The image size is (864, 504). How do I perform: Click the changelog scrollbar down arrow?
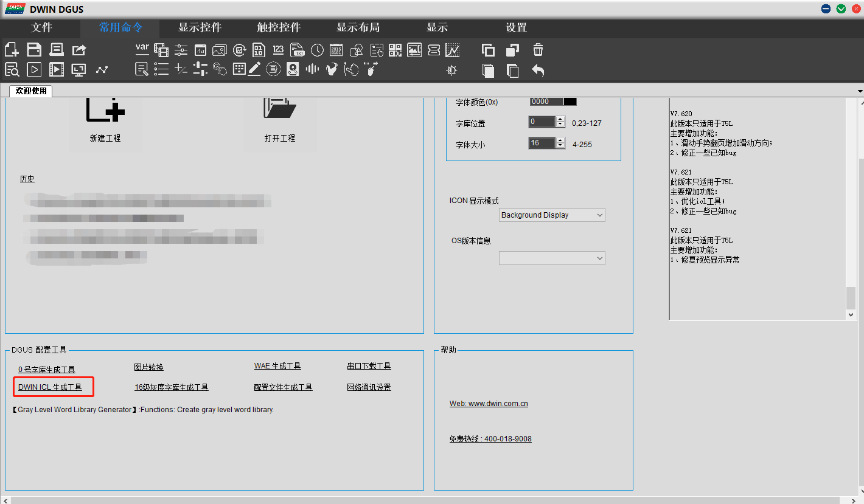pos(851,314)
